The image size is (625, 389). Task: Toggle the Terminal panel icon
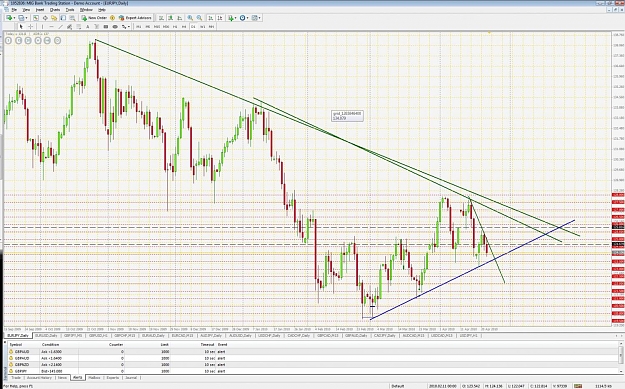(63, 18)
